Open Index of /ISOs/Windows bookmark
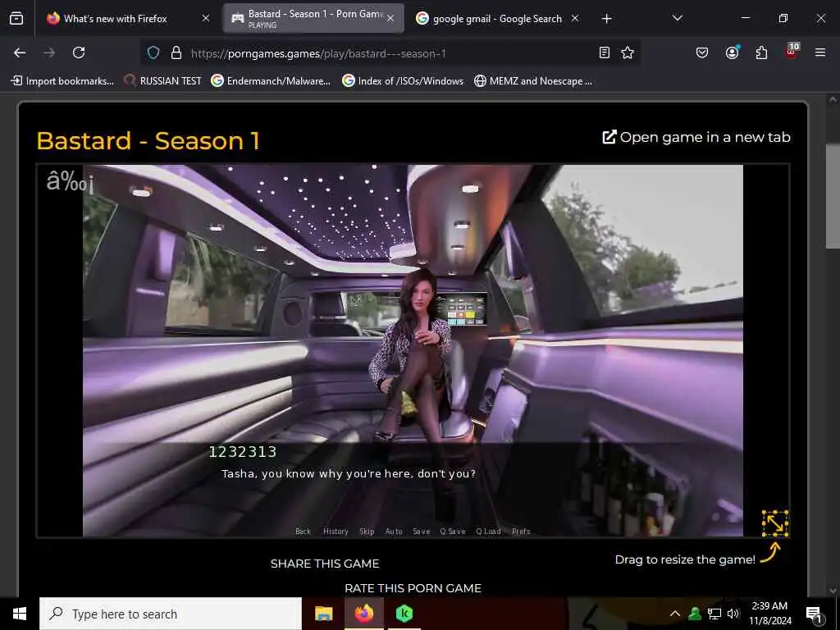840x630 pixels. coord(403,81)
